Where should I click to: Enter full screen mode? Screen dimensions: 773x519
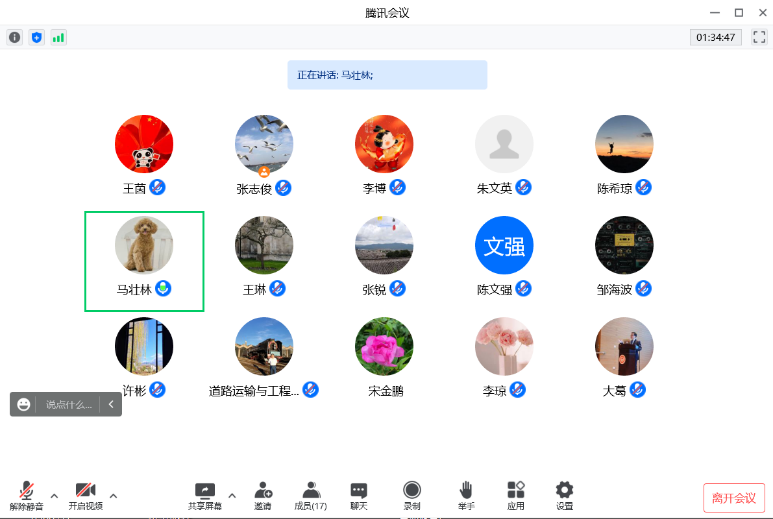click(x=759, y=37)
